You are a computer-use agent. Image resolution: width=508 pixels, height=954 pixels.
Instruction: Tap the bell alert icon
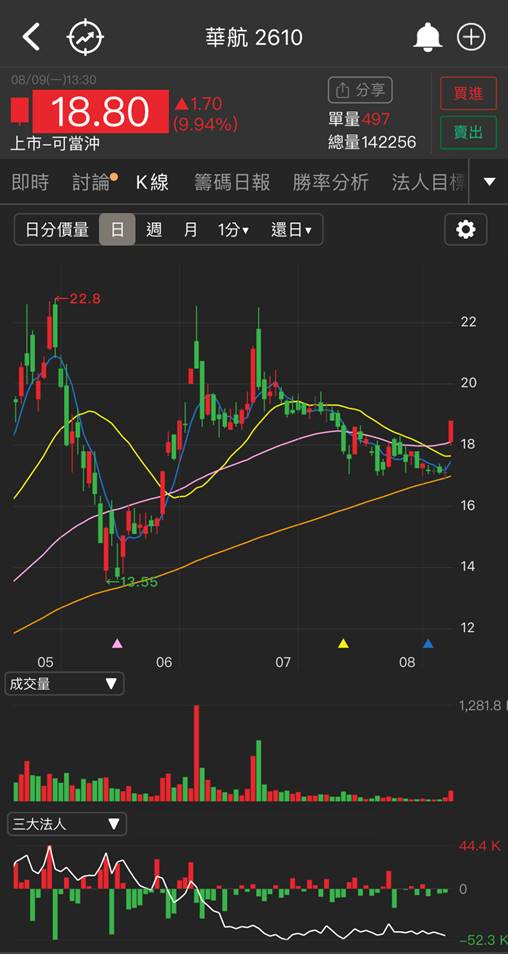428,37
